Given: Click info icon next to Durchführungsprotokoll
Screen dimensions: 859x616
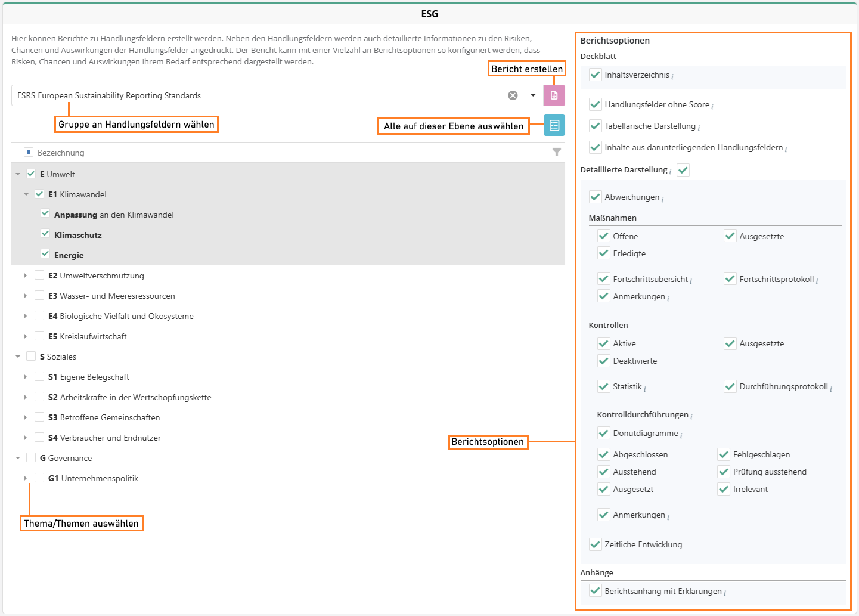Looking at the screenshot, I should pyautogui.click(x=831, y=388).
